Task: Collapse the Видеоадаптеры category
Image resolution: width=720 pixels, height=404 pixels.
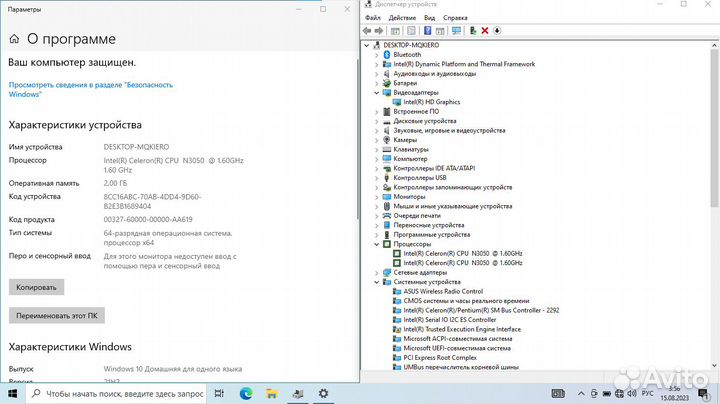Action: (377, 92)
